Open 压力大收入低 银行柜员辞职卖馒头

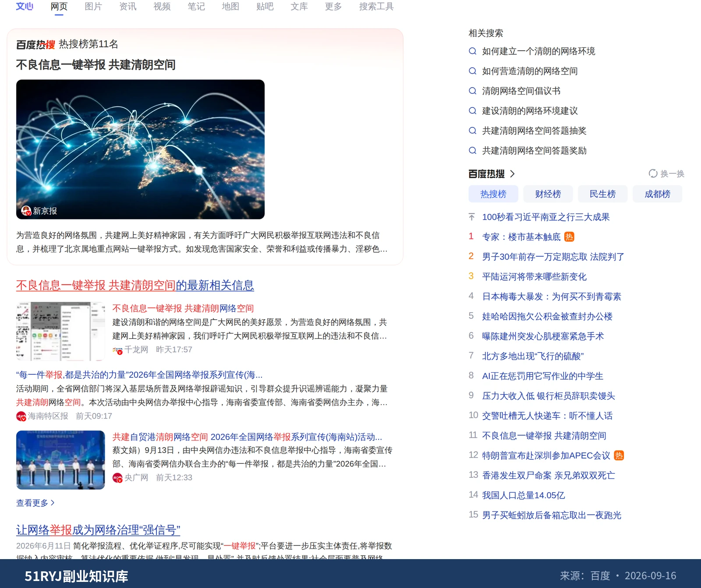tap(549, 396)
